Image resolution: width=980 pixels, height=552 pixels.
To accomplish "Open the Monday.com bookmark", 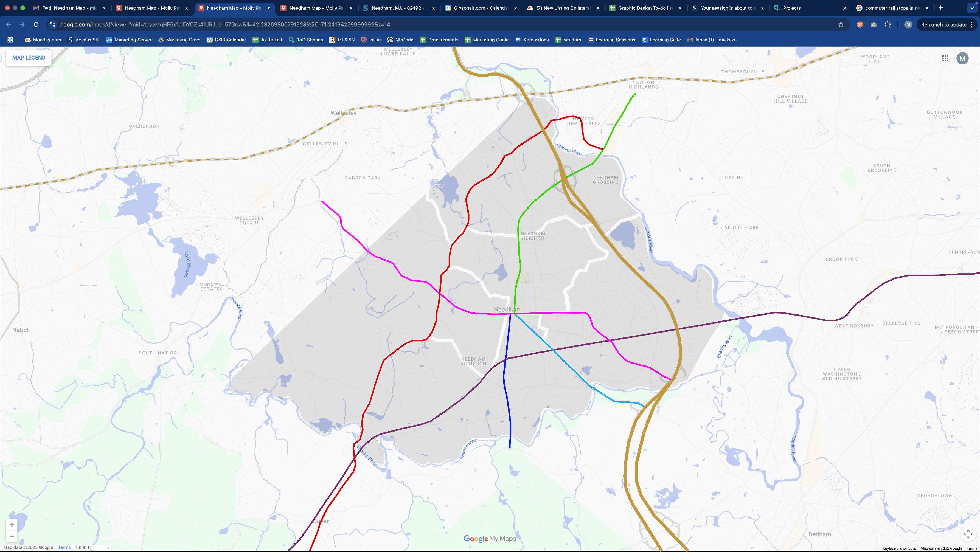I will pos(43,40).
